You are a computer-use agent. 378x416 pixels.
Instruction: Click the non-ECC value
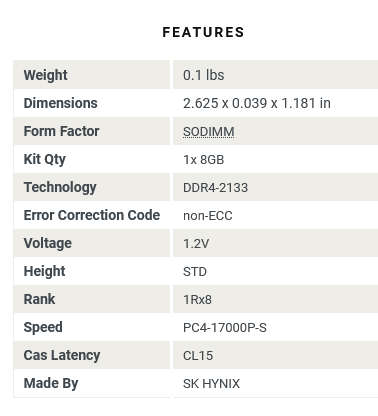pyautogui.click(x=208, y=216)
